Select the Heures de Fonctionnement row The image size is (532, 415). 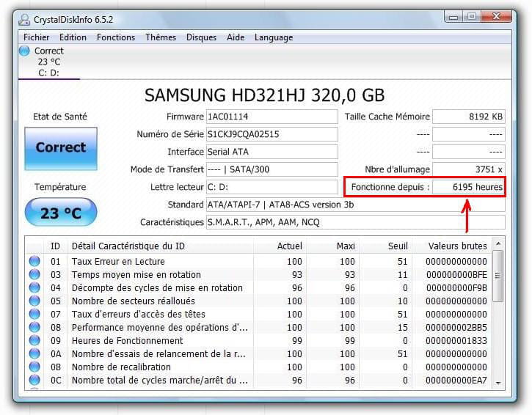pyautogui.click(x=258, y=341)
